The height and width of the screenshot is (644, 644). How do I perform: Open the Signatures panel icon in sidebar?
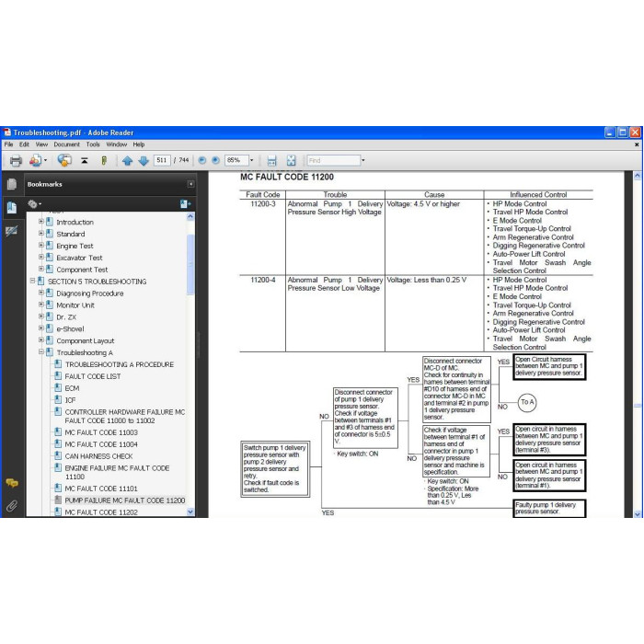[11, 231]
